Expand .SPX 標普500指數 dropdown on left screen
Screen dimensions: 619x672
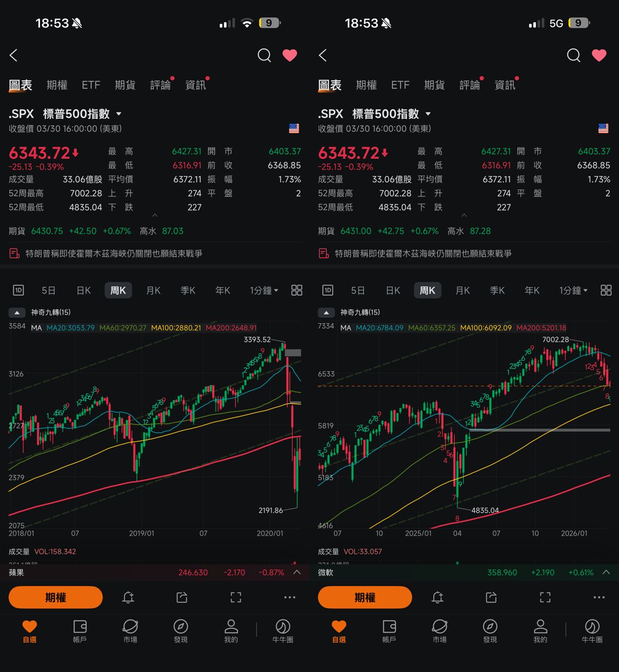119,114
